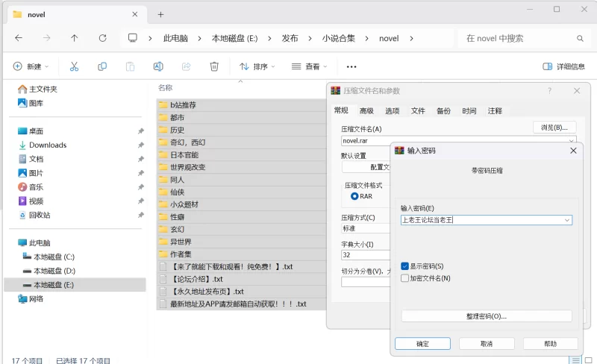
Task: Click the PC monitor icon in address bar
Action: 133,38
